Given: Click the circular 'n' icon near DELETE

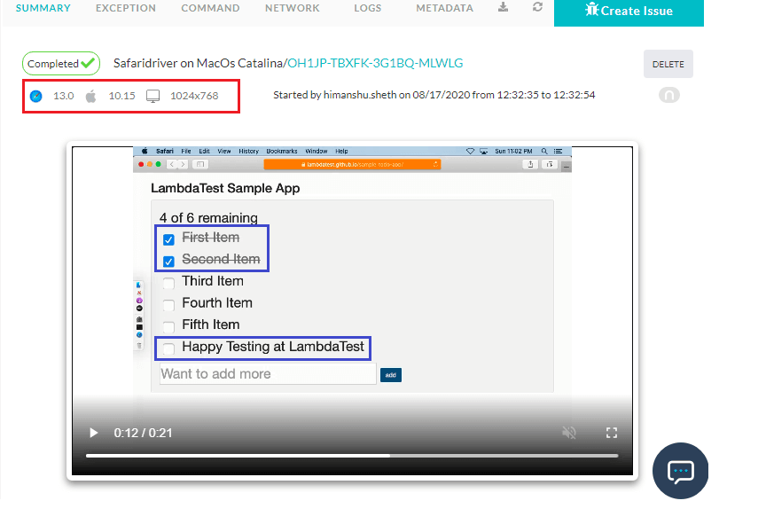Looking at the screenshot, I should (x=669, y=94).
